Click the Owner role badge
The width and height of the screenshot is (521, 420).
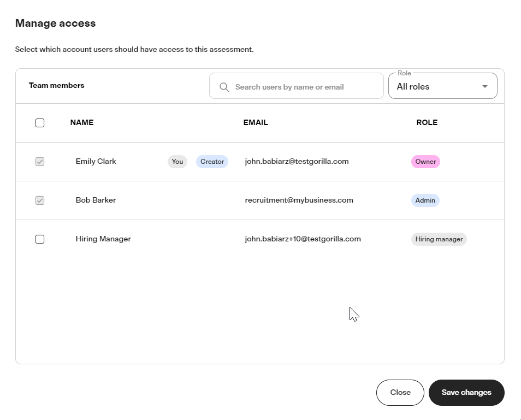click(x=425, y=162)
